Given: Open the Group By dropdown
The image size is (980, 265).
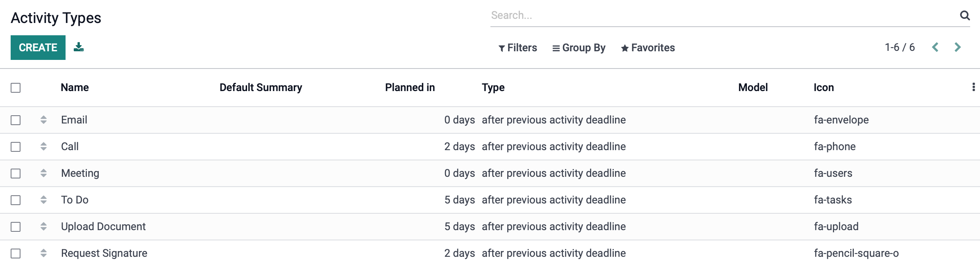Looking at the screenshot, I should pos(578,48).
